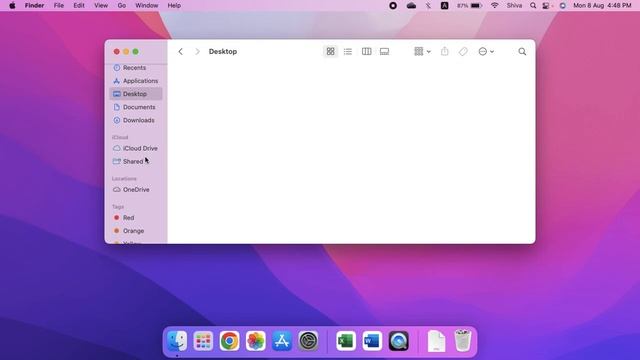This screenshot has height=360, width=640.
Task: Go back with the left chevron
Action: [180, 51]
